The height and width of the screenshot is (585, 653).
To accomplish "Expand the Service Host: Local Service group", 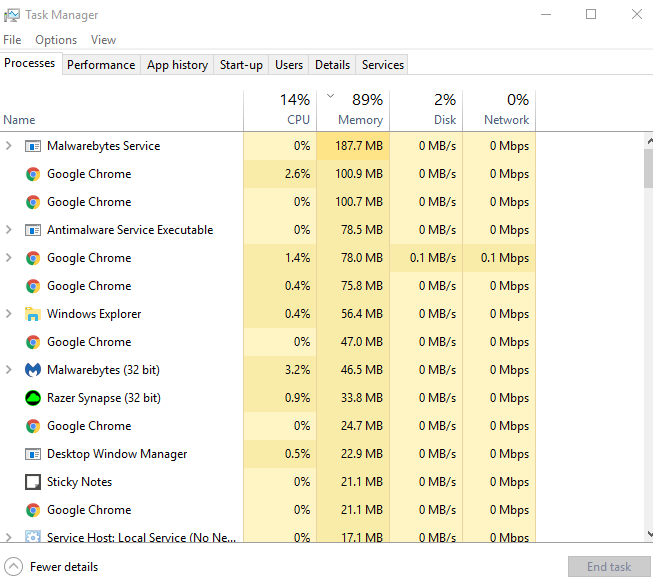I will click(x=9, y=537).
